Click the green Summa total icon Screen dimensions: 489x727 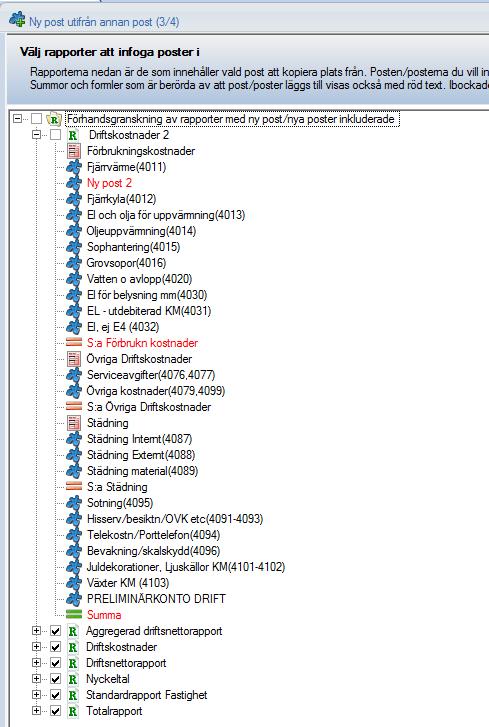tap(74, 614)
